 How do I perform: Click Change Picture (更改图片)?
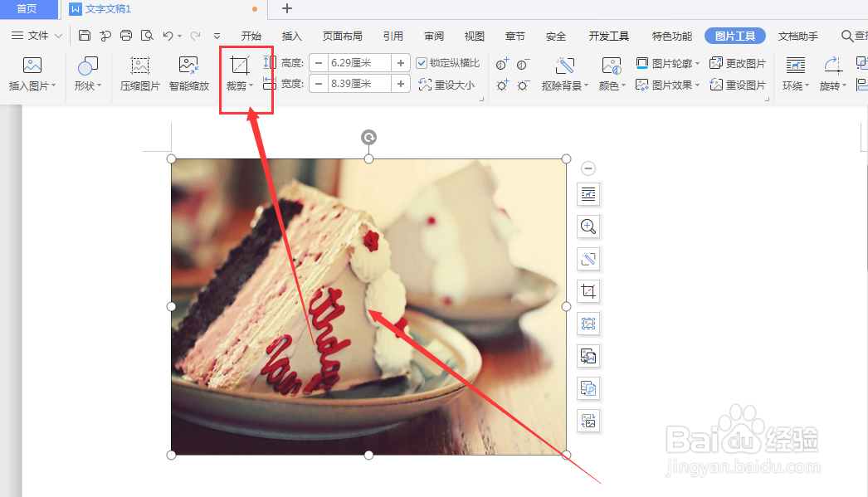(x=738, y=62)
